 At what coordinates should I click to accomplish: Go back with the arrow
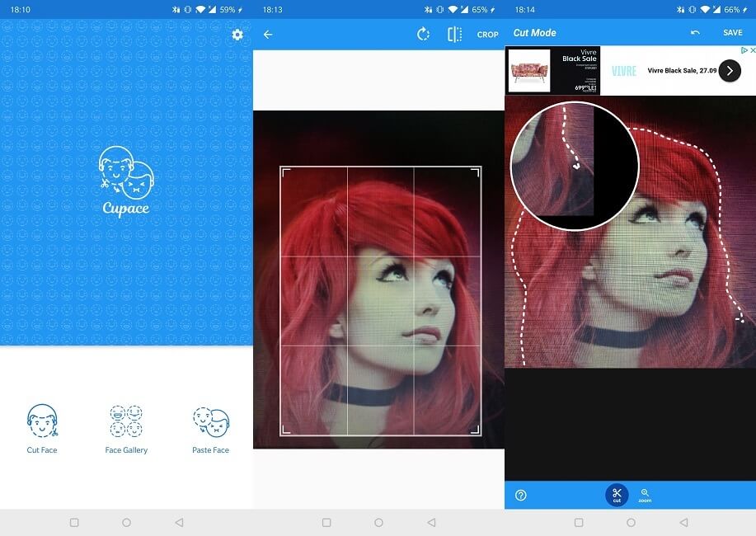(x=267, y=35)
